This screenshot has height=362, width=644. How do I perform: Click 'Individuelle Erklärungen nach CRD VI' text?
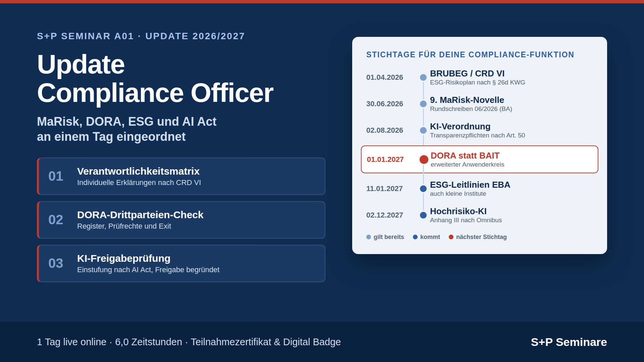[x=139, y=183]
